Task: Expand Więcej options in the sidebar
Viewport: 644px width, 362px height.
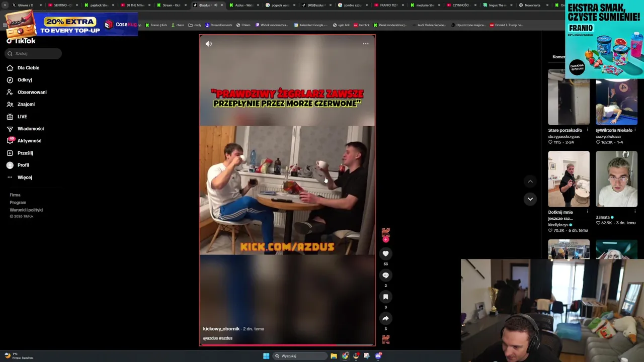Action: point(20,177)
